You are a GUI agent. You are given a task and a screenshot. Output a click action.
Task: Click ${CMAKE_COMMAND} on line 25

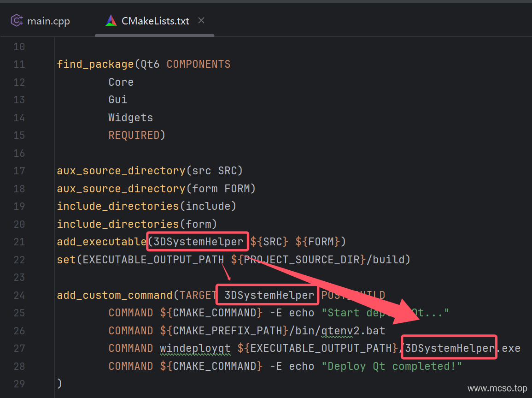point(211,313)
